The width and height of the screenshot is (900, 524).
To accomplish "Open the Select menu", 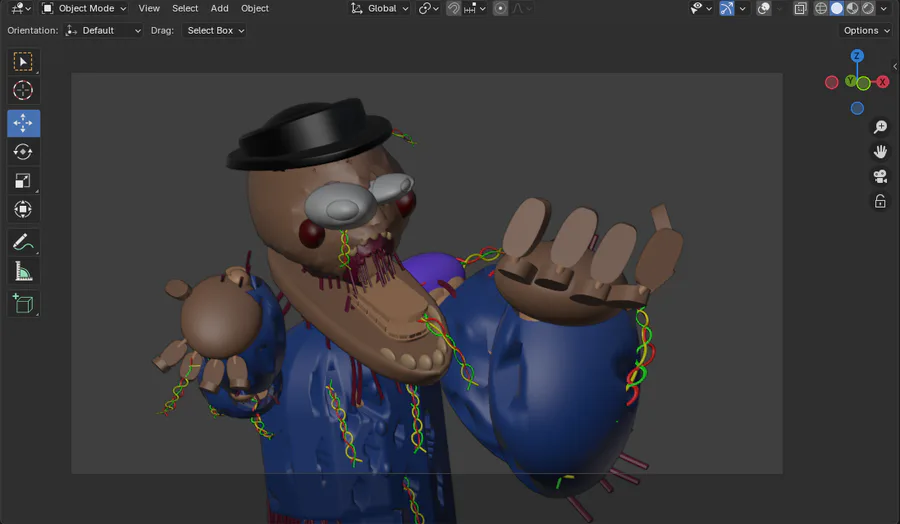I will (185, 8).
